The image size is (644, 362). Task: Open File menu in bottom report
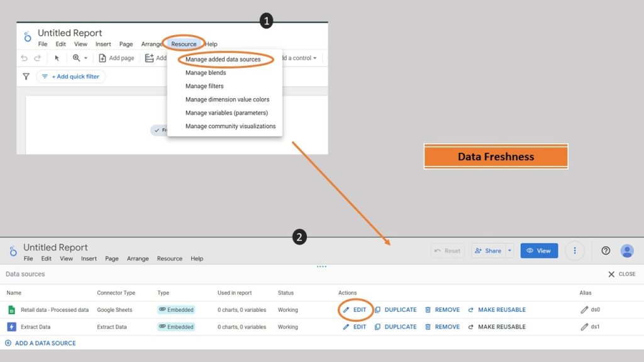[x=28, y=258]
